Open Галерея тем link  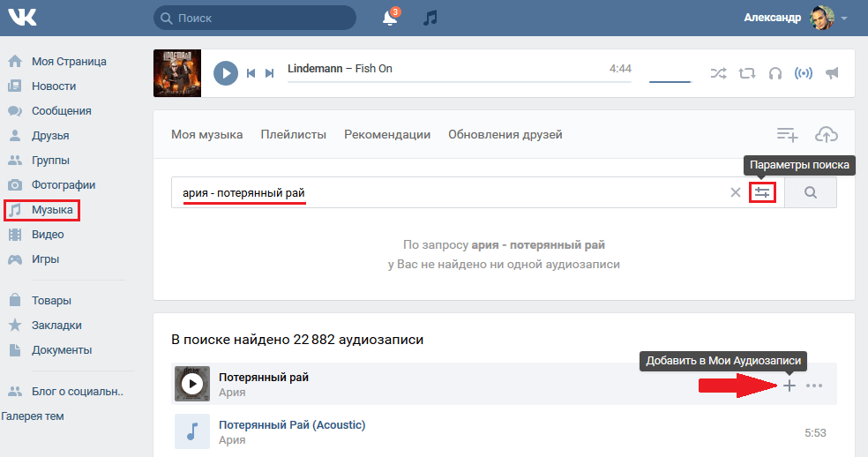(32, 416)
